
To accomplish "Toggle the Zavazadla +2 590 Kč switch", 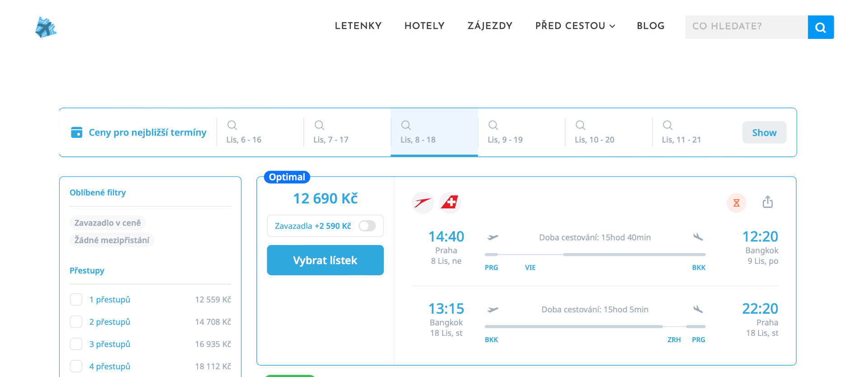I will [367, 226].
